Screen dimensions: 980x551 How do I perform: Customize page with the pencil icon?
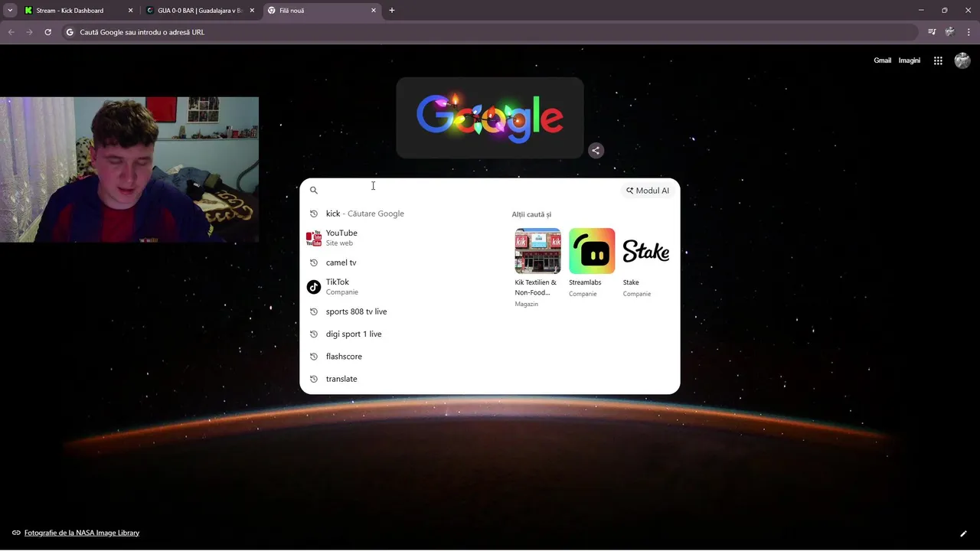click(964, 533)
